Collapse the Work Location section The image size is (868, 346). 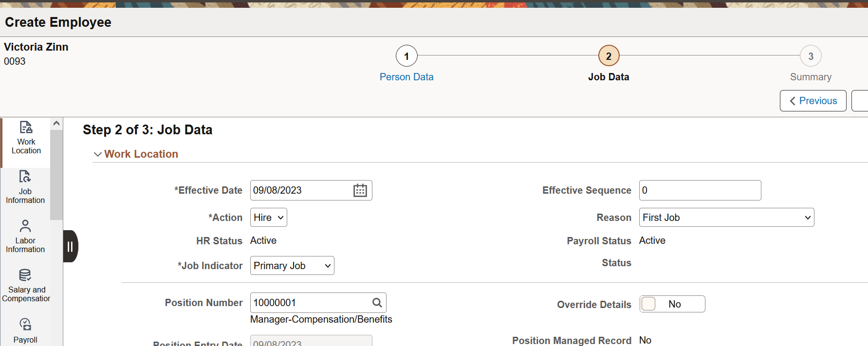click(98, 154)
